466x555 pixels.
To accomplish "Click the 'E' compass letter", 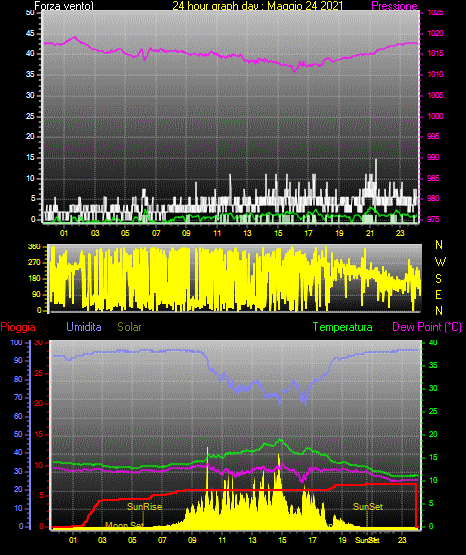I will 438,295.
